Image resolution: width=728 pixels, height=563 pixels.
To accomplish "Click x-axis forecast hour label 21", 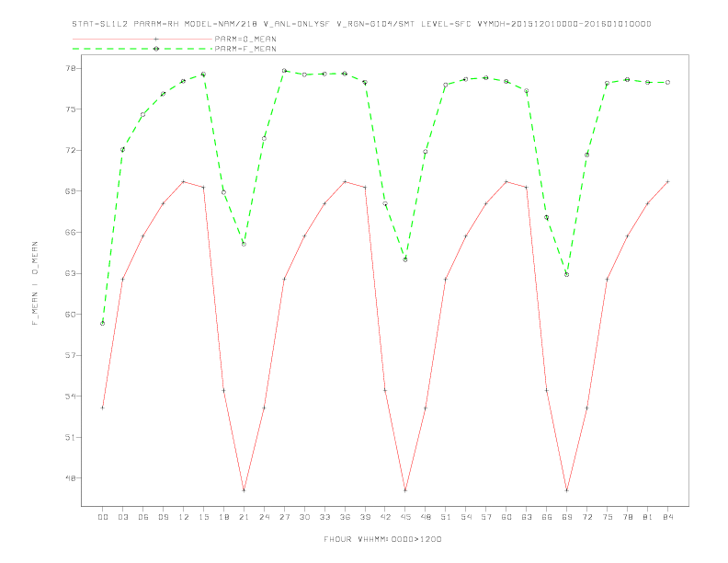I will click(x=244, y=517).
